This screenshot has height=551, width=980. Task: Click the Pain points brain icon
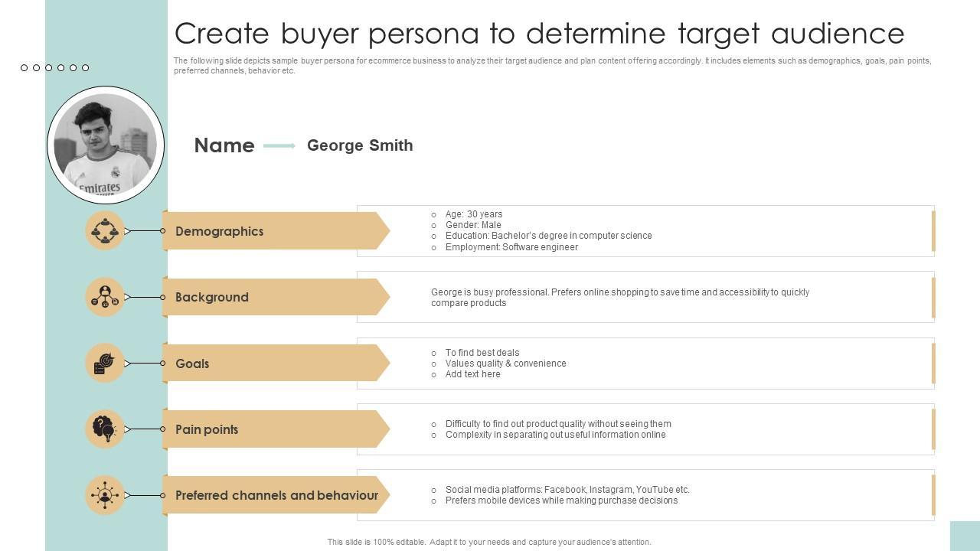[x=105, y=429]
